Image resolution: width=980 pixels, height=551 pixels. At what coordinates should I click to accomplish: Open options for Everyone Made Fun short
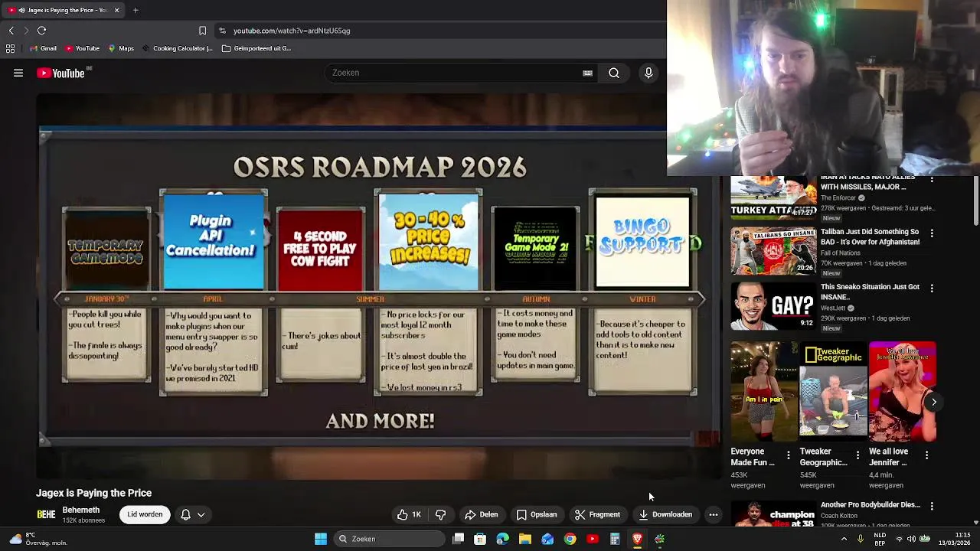tap(789, 455)
